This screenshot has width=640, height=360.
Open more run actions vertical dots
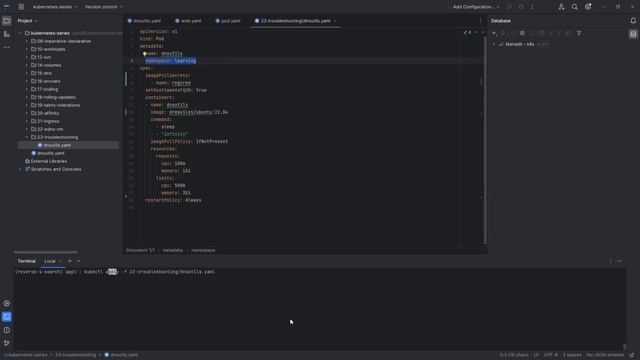click(x=532, y=7)
